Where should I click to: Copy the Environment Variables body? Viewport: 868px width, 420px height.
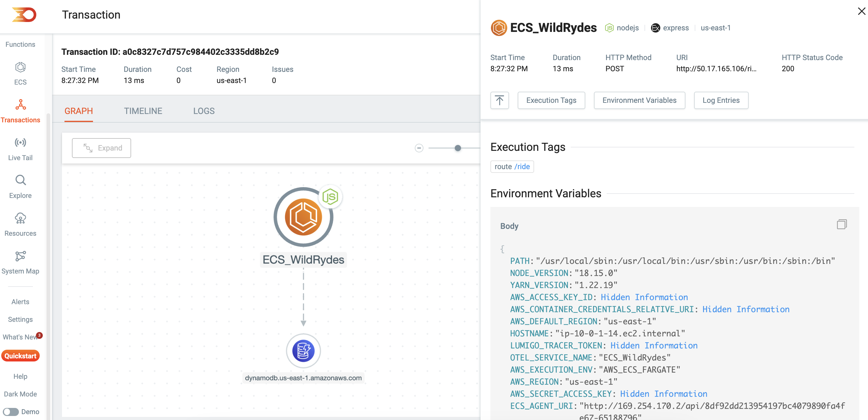842,225
